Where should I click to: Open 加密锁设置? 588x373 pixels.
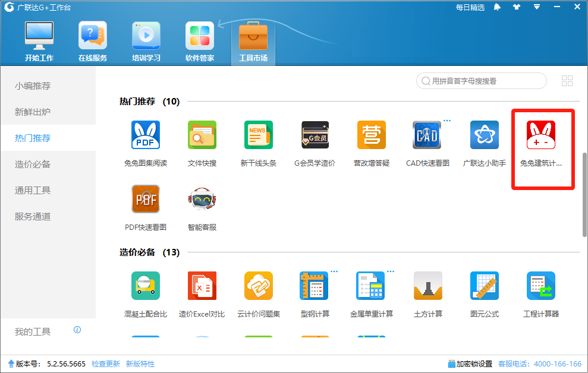(x=470, y=363)
